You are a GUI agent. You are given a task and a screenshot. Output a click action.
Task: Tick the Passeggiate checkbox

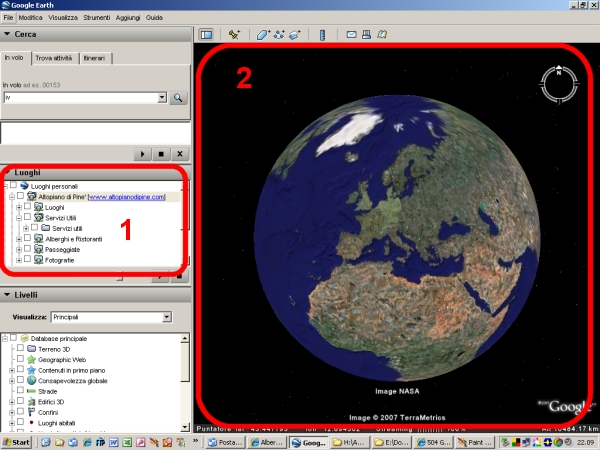(x=27, y=249)
